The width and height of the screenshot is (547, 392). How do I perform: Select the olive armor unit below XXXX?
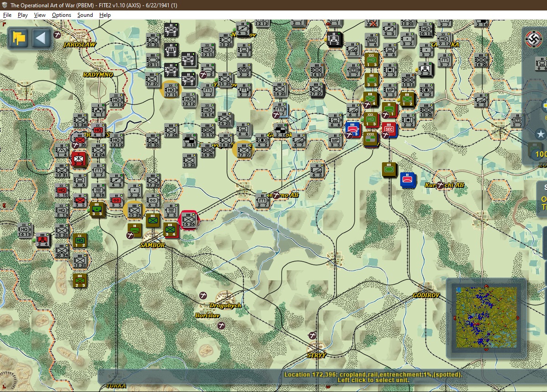click(x=389, y=169)
